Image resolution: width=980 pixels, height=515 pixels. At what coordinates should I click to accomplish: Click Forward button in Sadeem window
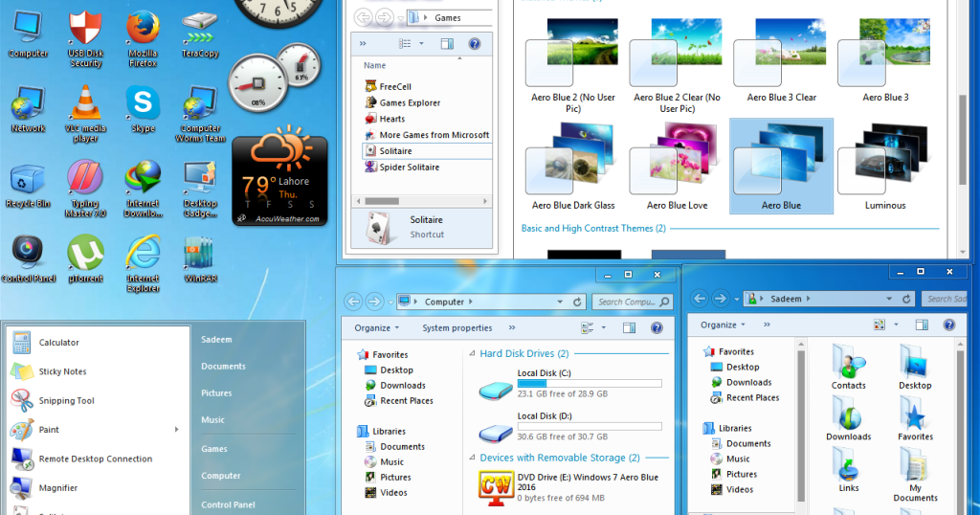720,299
